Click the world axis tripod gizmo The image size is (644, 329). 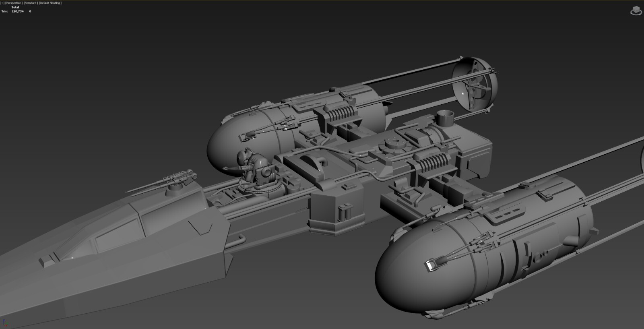(6, 323)
